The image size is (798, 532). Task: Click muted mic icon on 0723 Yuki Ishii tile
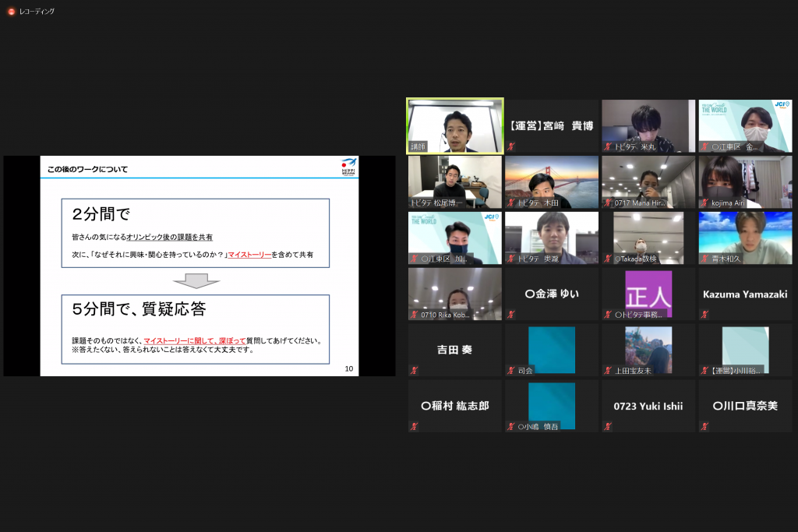(608, 427)
